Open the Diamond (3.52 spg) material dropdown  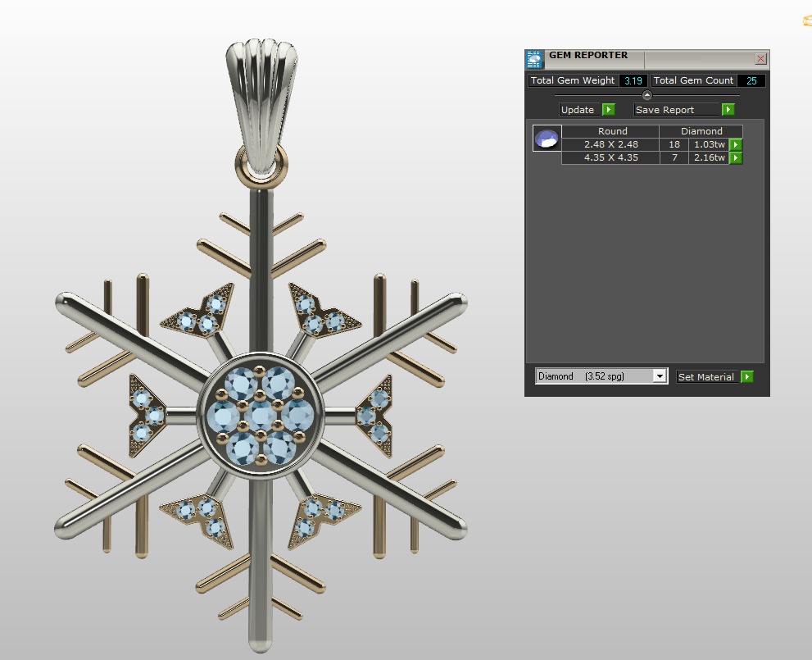pos(659,376)
